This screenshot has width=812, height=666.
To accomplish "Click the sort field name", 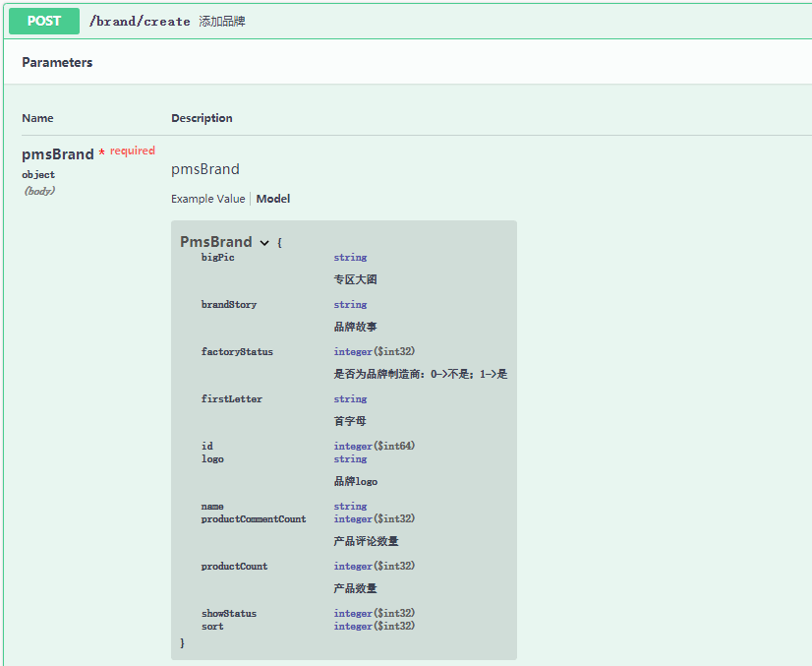I will coord(212,627).
